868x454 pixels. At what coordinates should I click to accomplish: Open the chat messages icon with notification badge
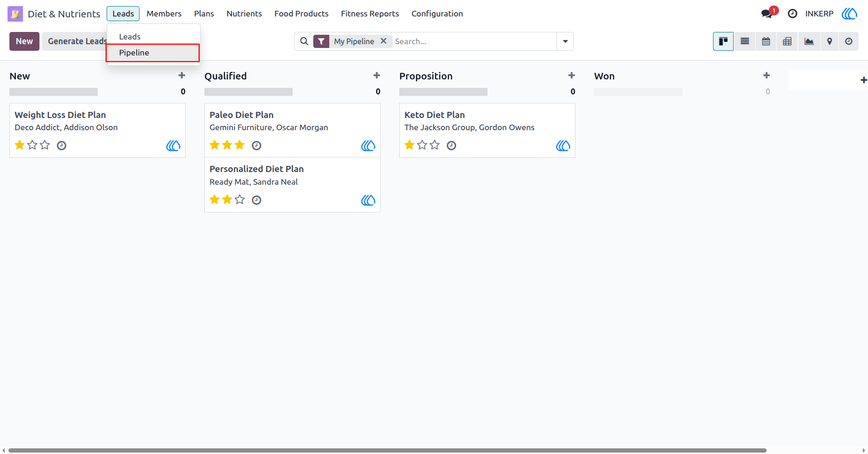(767, 14)
